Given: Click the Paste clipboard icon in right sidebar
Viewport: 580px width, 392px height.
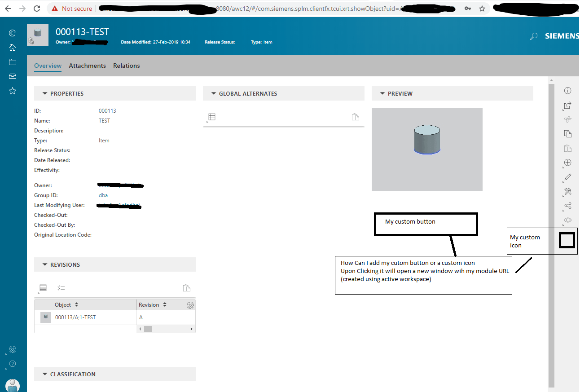Looking at the screenshot, I should point(567,148).
